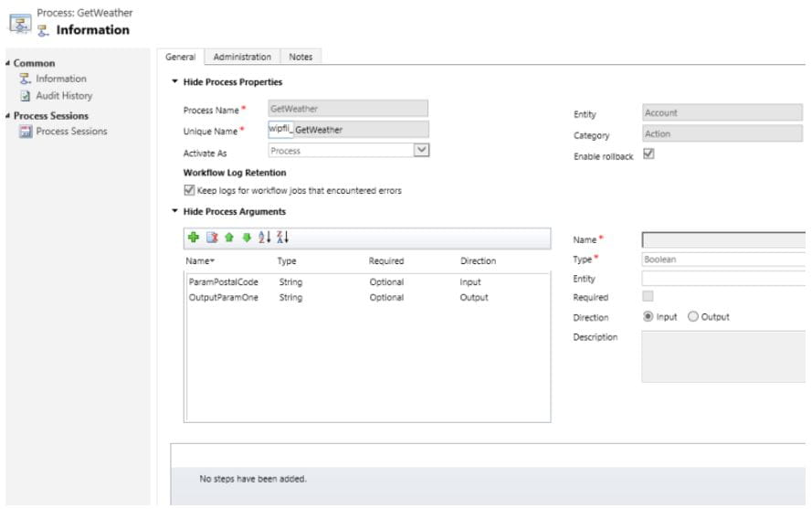Screen dimensions: 812x509
Task: Click the green plus add argument icon
Action: [x=193, y=238]
